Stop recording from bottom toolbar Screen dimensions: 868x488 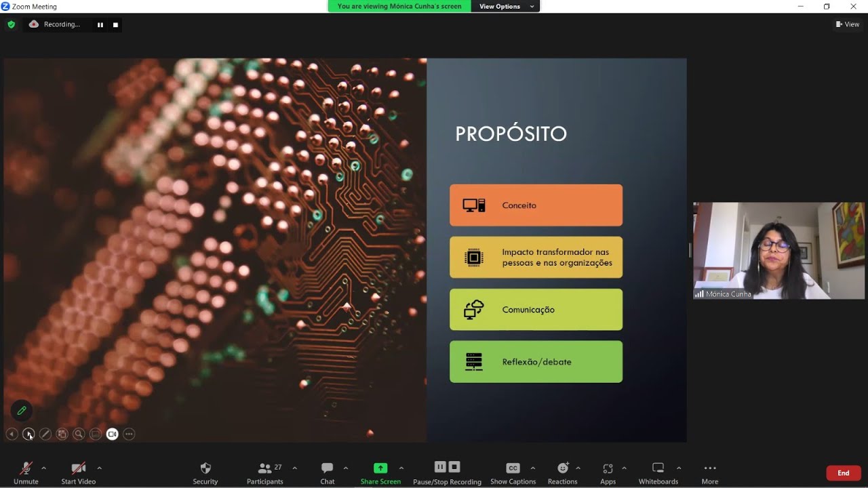454,467
